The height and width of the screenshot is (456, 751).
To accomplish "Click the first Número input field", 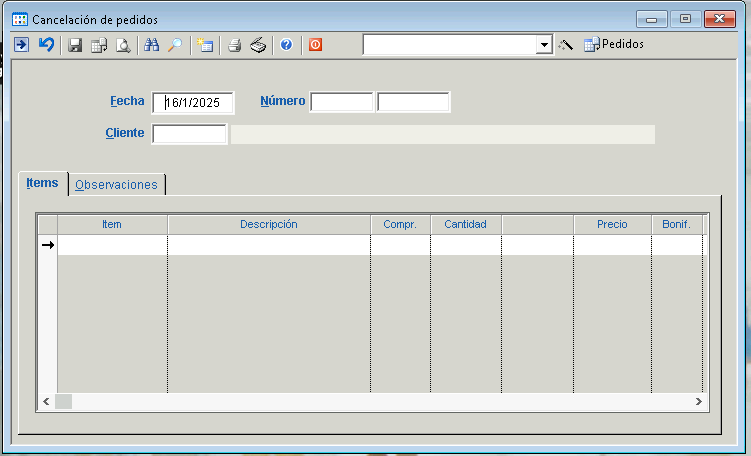I will click(341, 102).
